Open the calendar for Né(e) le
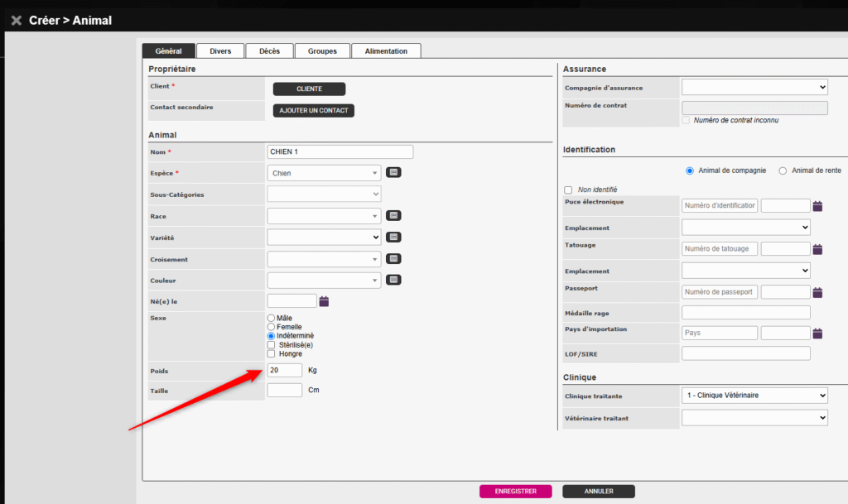The width and height of the screenshot is (848, 504). (324, 301)
